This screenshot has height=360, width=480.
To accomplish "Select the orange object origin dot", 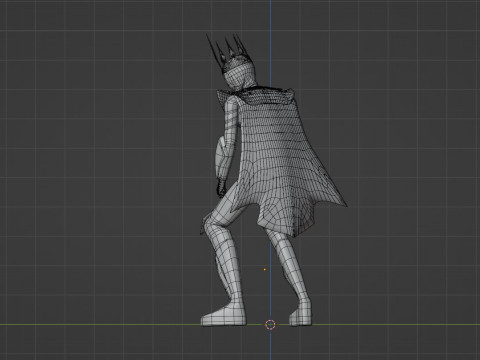I will point(265,269).
